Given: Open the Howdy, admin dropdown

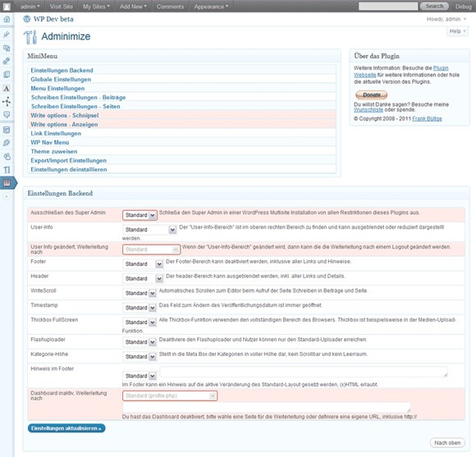Looking at the screenshot, I should [446, 19].
